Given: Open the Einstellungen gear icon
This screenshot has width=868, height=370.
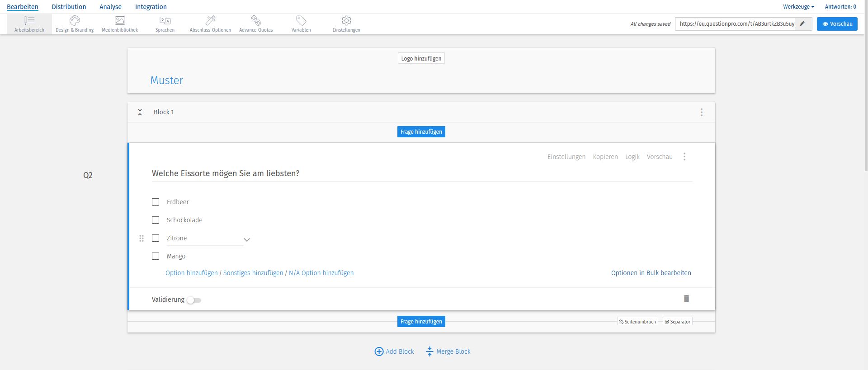Looking at the screenshot, I should click(346, 20).
